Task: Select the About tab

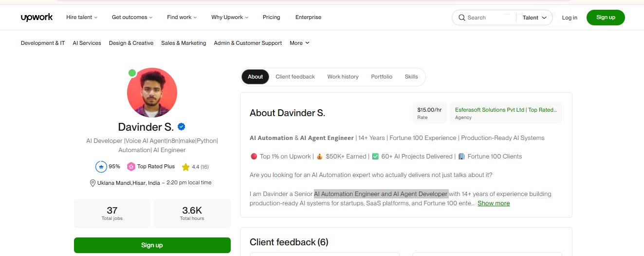Action: coord(255,77)
